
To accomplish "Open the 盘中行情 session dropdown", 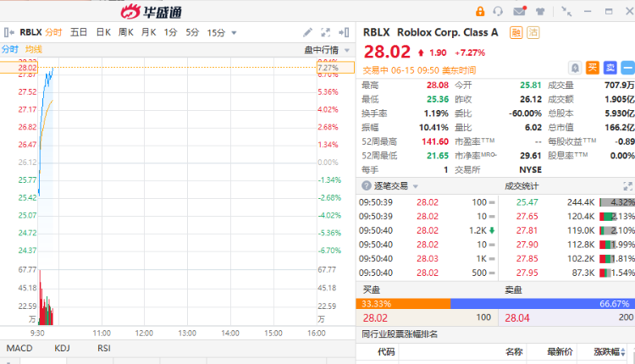I will 327,50.
